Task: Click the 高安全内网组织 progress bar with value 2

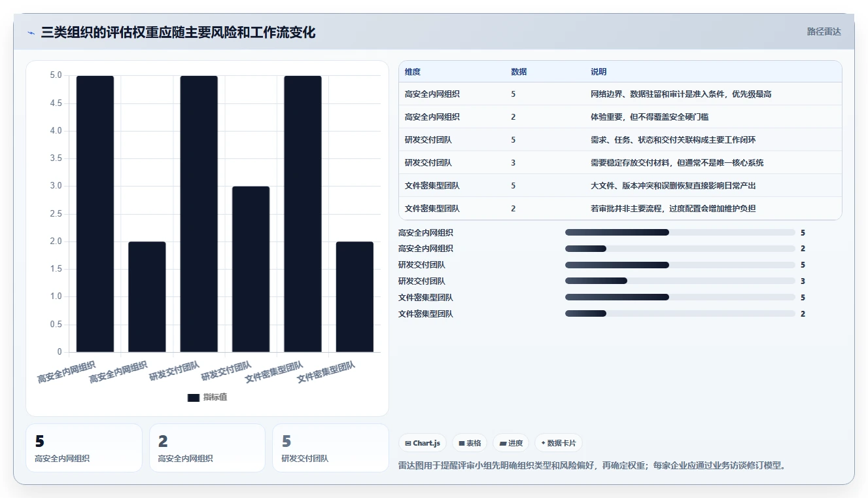Action: [x=680, y=249]
